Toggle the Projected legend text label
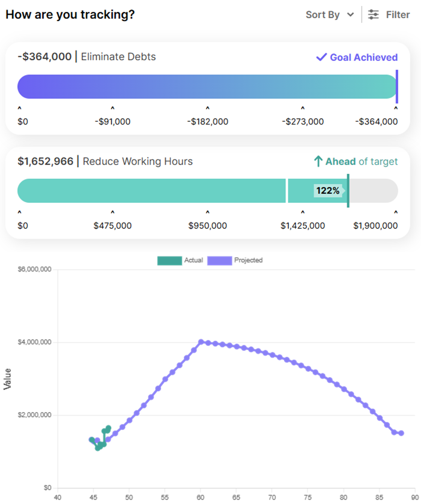Screen dimensions: 421x504 click(248, 260)
